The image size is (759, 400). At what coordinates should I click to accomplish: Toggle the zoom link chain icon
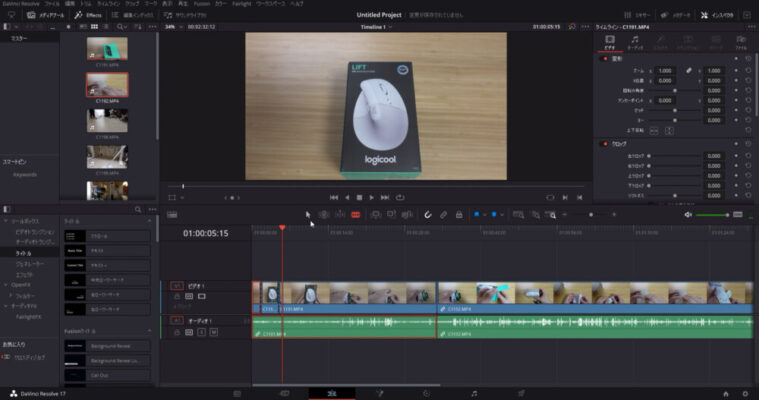click(x=689, y=71)
